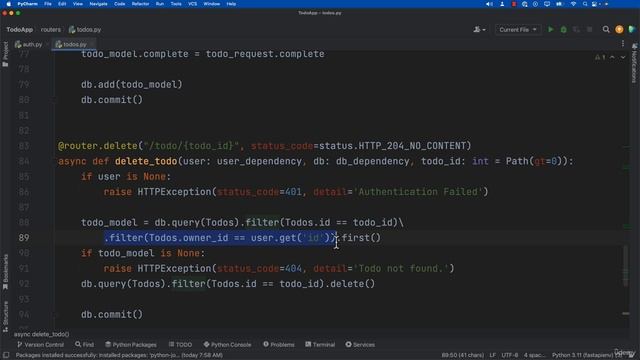Open the Code With Me user icon
The image size is (640, 360).
[479, 29]
